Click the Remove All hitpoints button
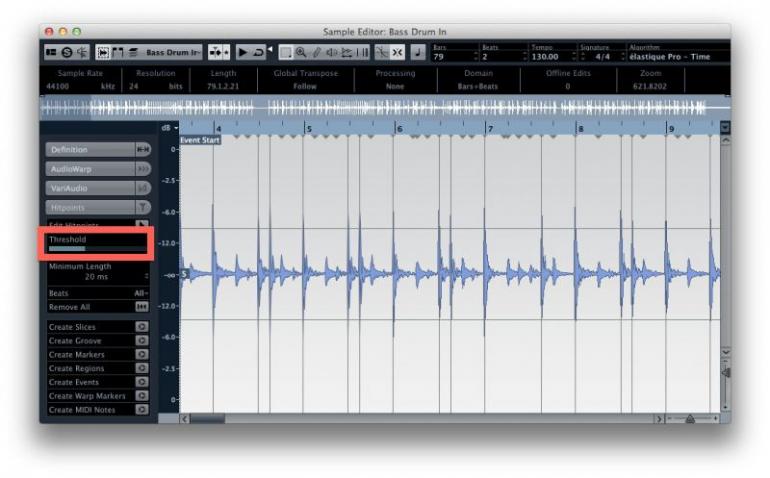770x478 pixels. tap(142, 307)
